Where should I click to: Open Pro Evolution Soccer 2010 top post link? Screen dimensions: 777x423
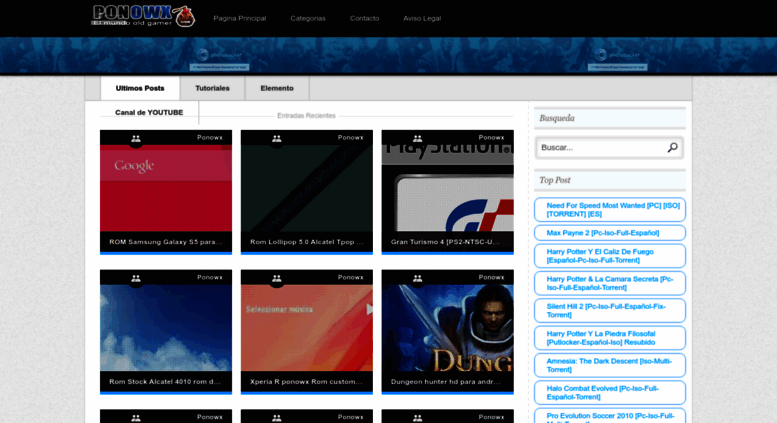(x=610, y=417)
